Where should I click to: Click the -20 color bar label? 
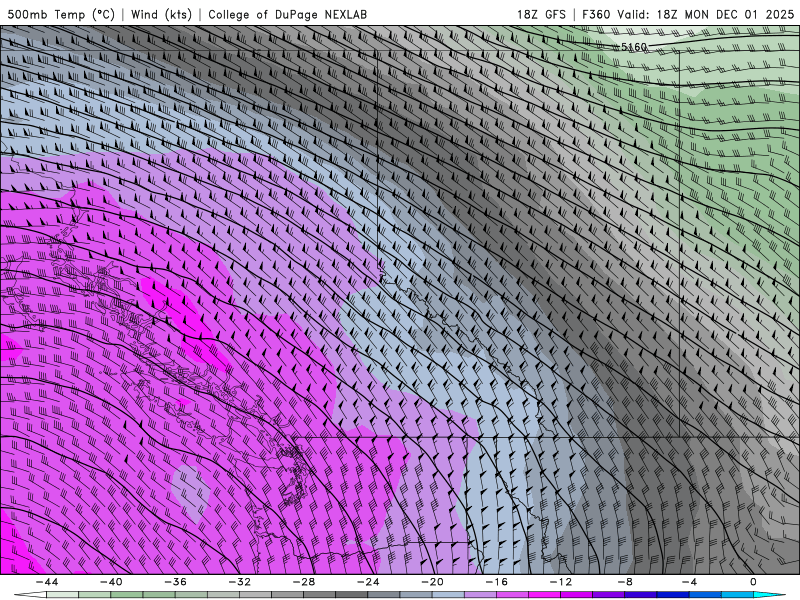click(x=433, y=582)
